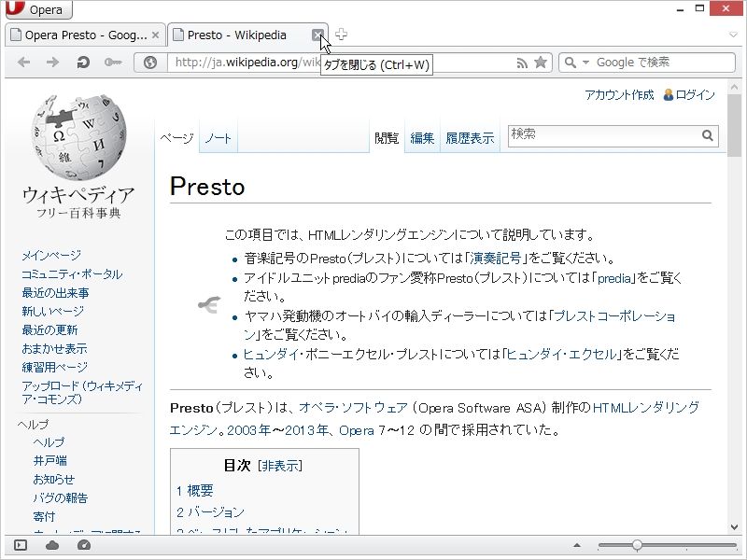Image resolution: width=747 pixels, height=560 pixels.
Task: Click the page scrollbar down arrow
Action: point(734,526)
